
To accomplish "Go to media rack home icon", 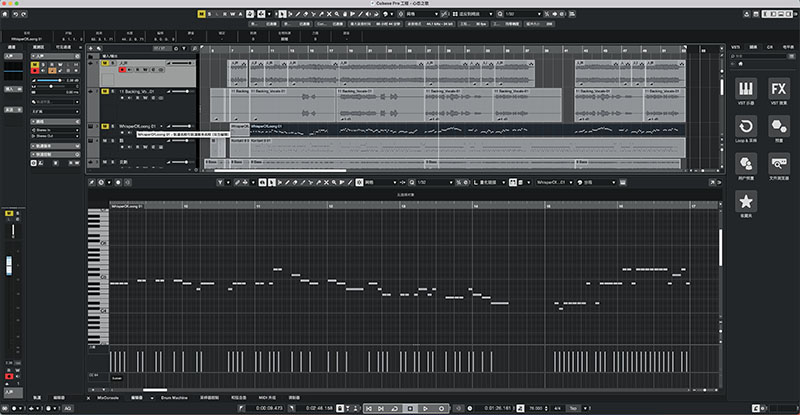I will 740,63.
